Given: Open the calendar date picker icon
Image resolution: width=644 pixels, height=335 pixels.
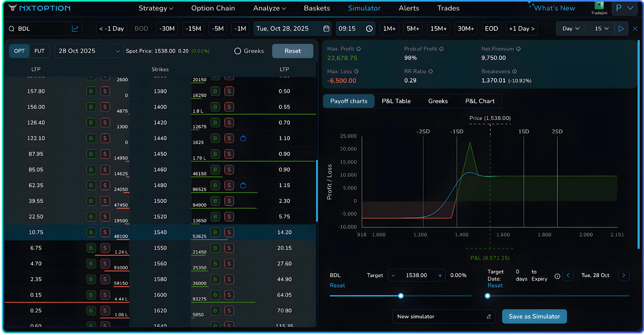Looking at the screenshot, I should (x=326, y=28).
